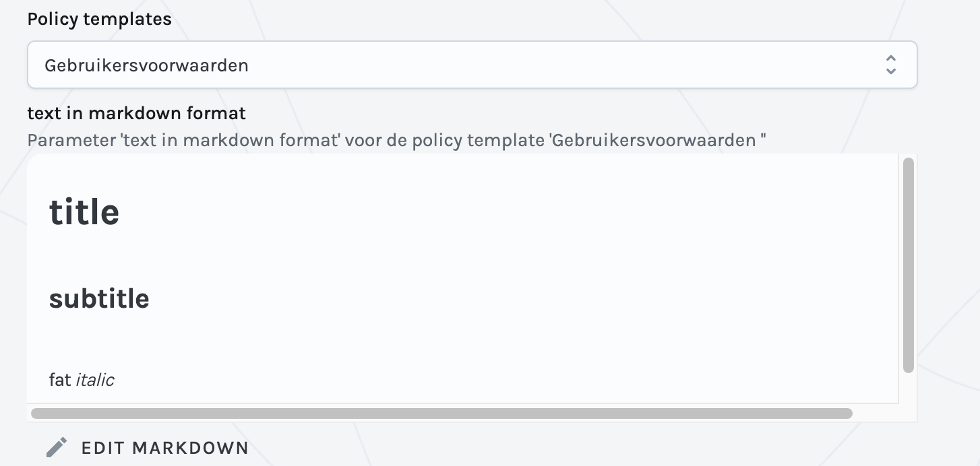Screen dimensions: 980x466
Task: Click the "subtitle" heading in preview
Action: point(99,298)
